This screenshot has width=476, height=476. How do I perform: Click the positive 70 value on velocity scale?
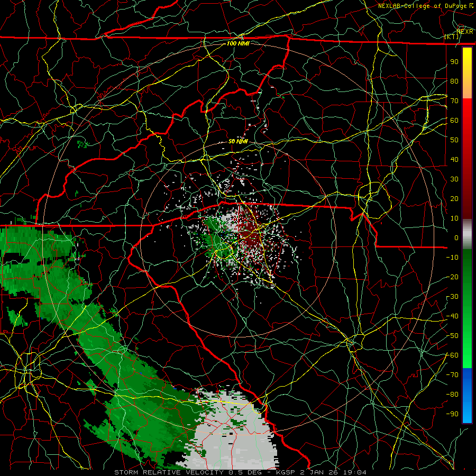pos(454,101)
